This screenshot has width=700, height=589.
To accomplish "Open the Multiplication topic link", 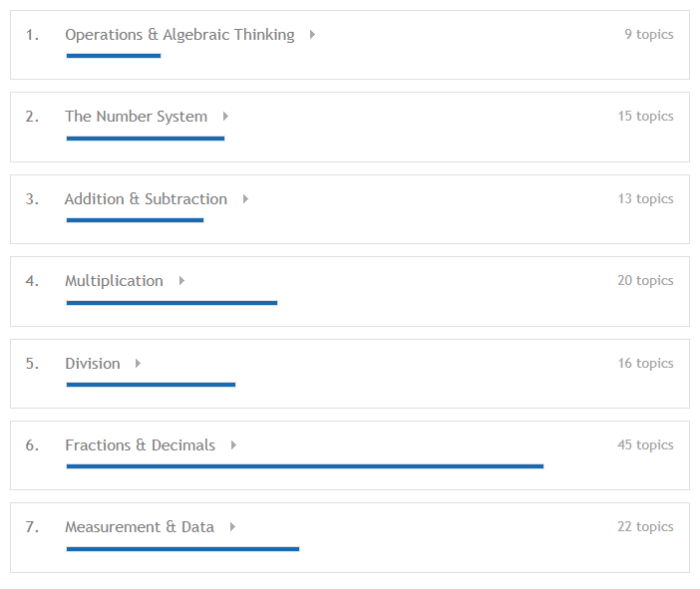I will click(115, 281).
